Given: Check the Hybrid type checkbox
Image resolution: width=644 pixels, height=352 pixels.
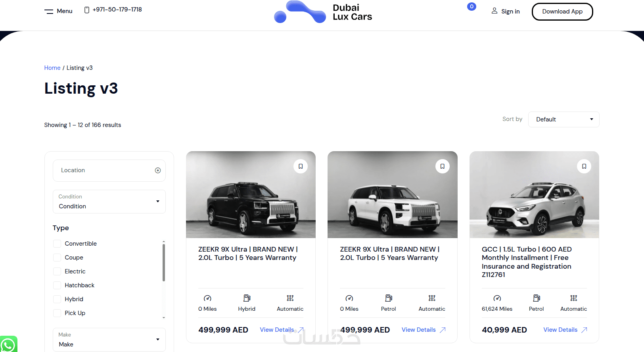Looking at the screenshot, I should click(57, 299).
